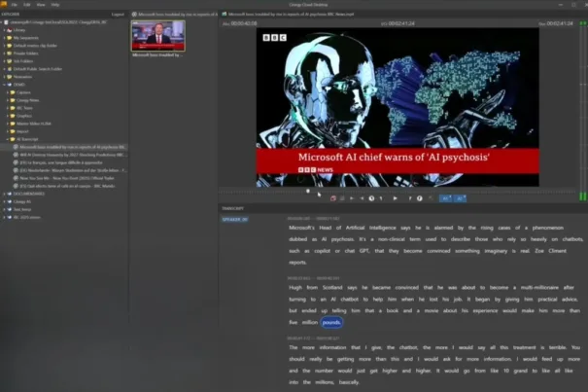588x392 pixels.
Task: Click the DEMO node icon
Action: (x=10, y=85)
